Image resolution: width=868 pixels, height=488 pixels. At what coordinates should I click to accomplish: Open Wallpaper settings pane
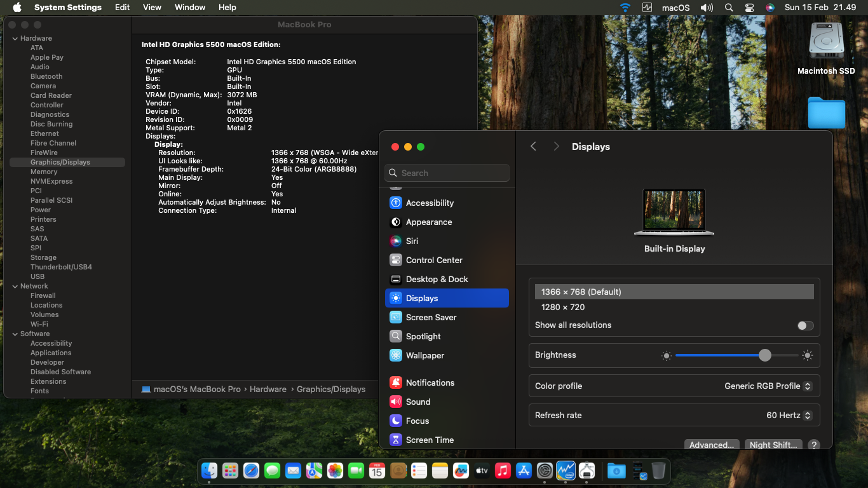[447, 355]
